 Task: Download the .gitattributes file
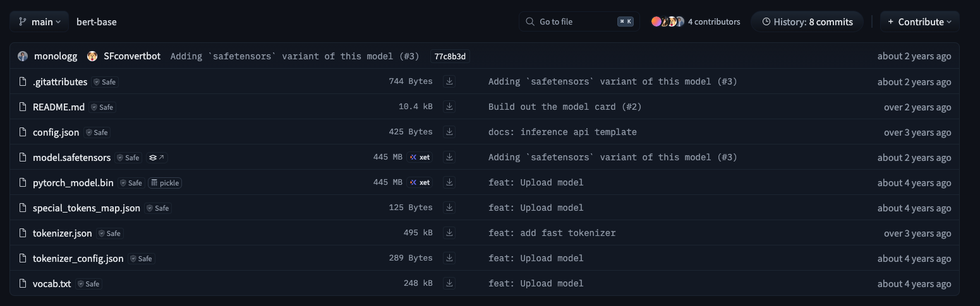[x=449, y=81]
